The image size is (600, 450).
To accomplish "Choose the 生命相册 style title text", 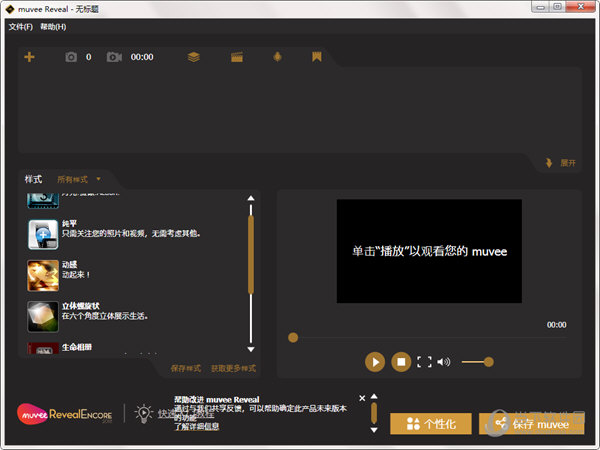I will click(x=77, y=347).
